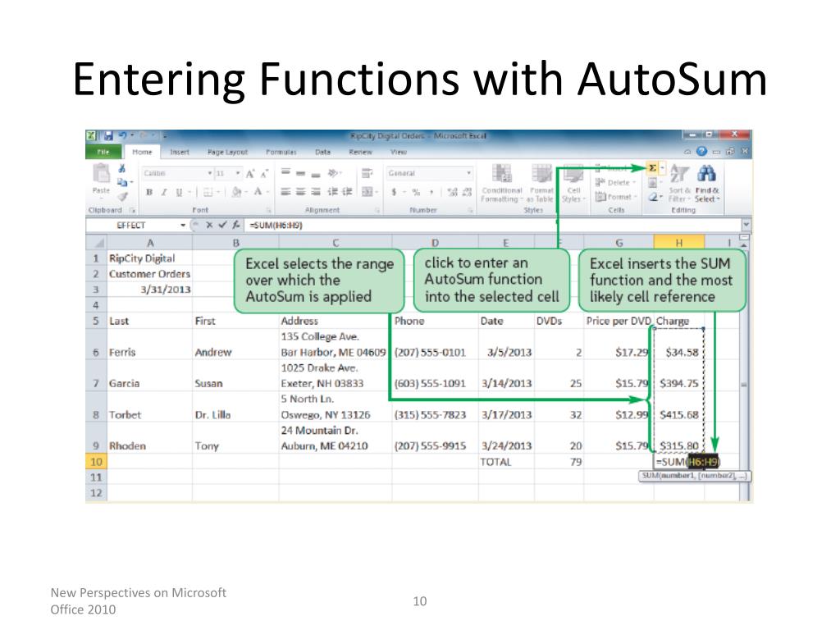This screenshot has height=630, width=840.
Task: Click the Format cells button
Action: (617, 197)
